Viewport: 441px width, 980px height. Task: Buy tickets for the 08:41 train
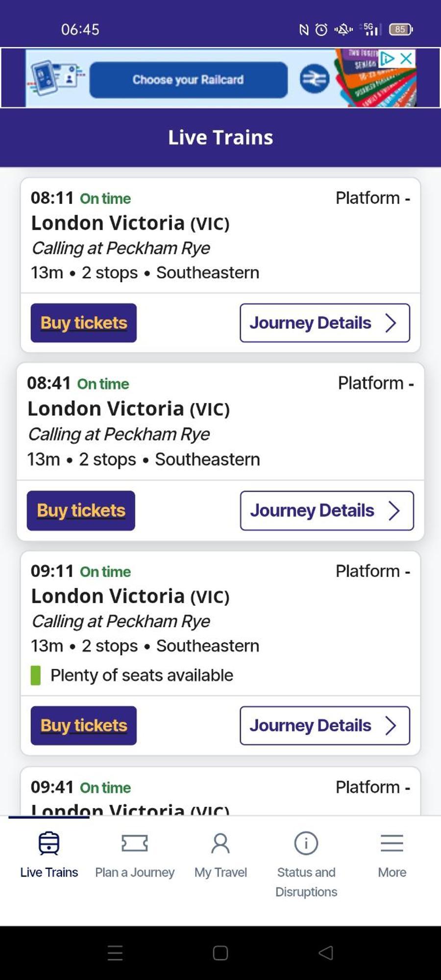pyautogui.click(x=81, y=511)
